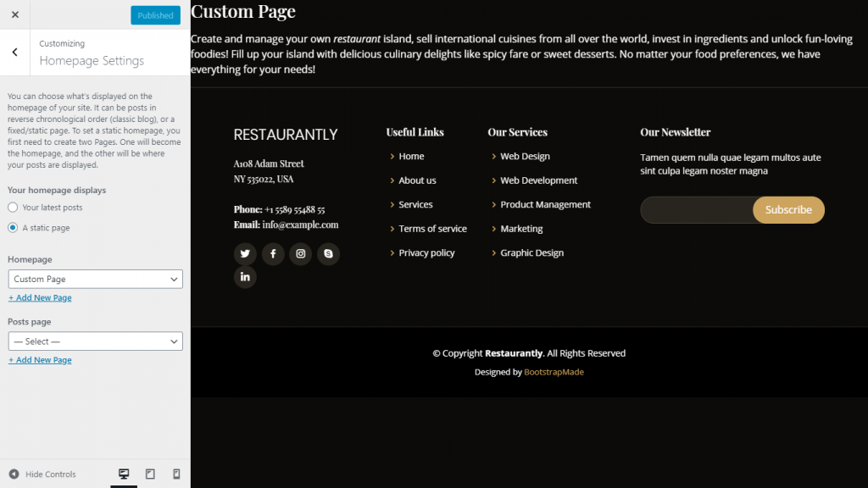Switch to tablet preview mode
This screenshot has width=868, height=488.
(x=150, y=474)
